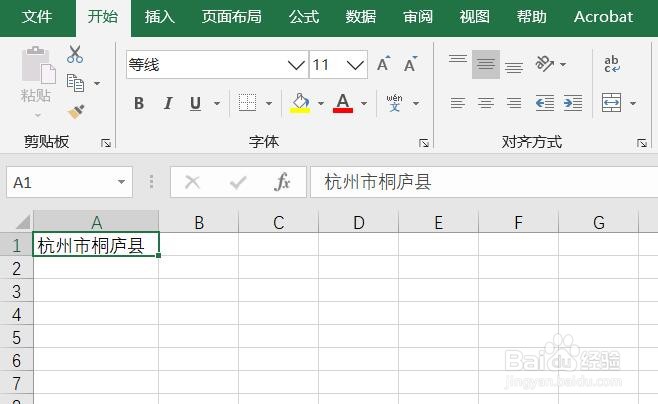Screen dimensions: 658x404
Task: Select column A header
Action: click(96, 222)
